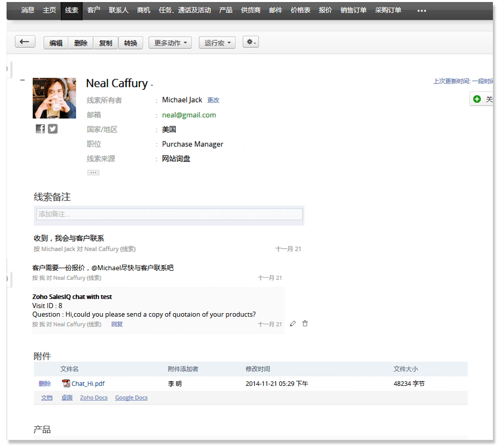Open Neal Caffury's Twitter profile icon
Image resolution: width=501 pixels, height=448 pixels.
(53, 129)
